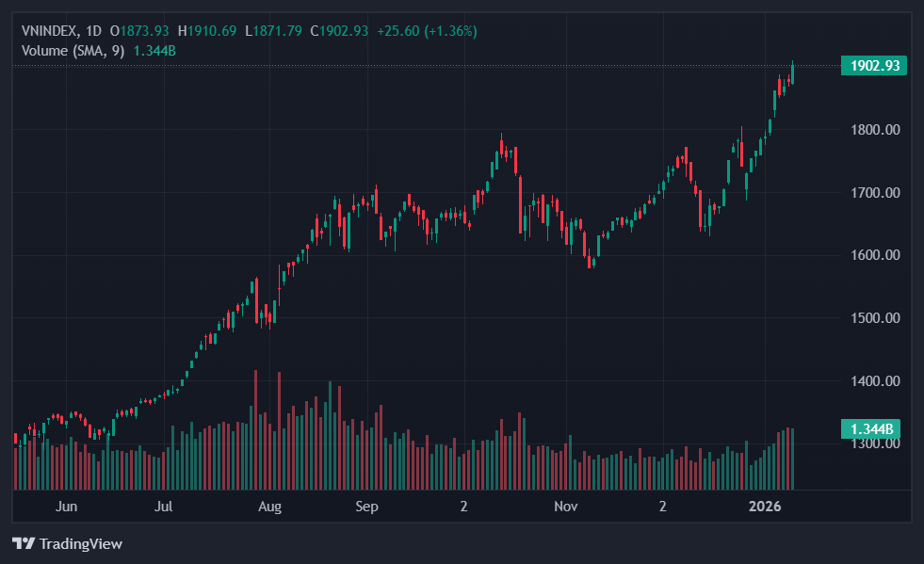
Task: Click the green 1902.93 current price tag
Action: [x=873, y=66]
